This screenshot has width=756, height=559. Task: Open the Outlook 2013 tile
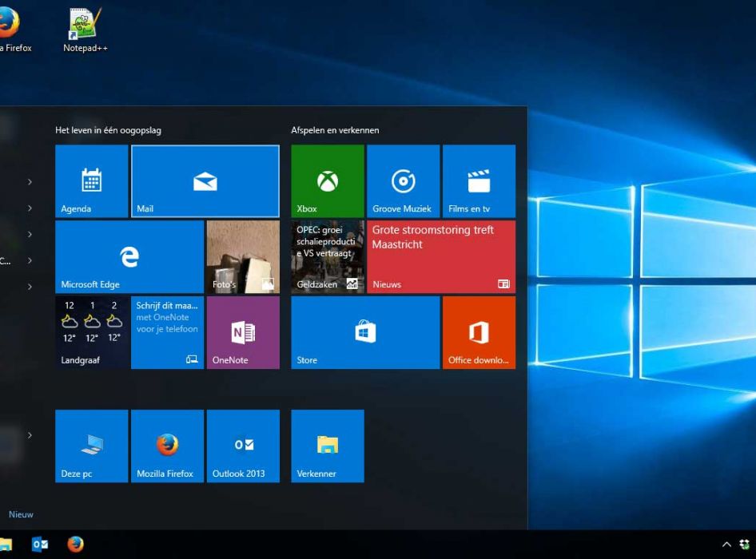[243, 446]
